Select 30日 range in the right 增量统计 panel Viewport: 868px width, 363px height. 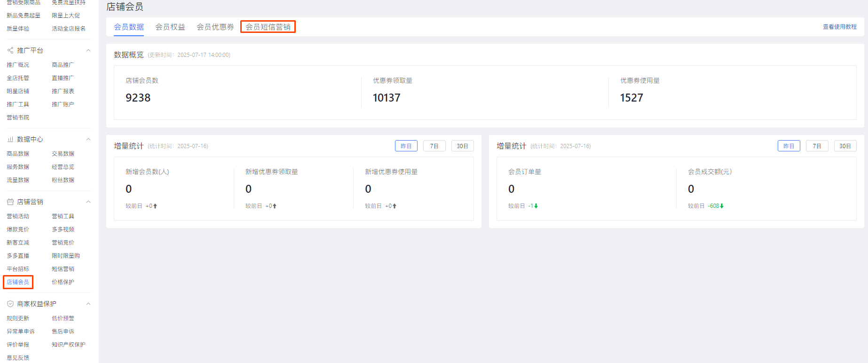tap(845, 146)
